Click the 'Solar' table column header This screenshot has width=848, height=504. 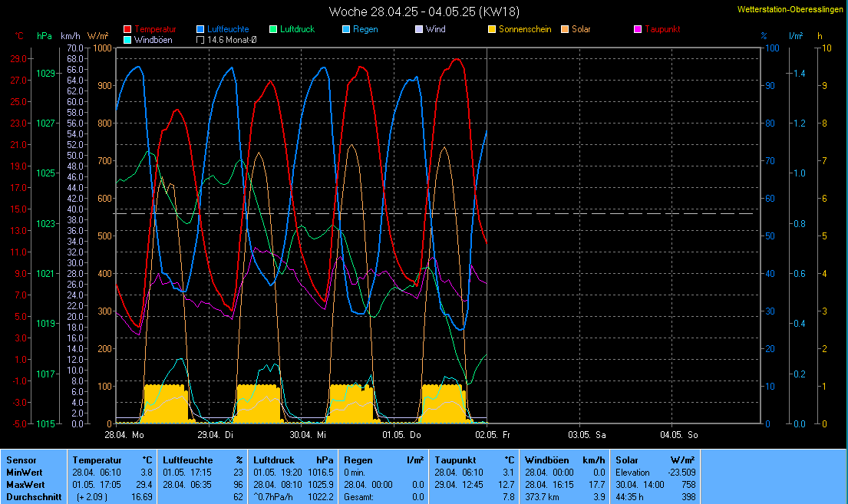coord(627,460)
